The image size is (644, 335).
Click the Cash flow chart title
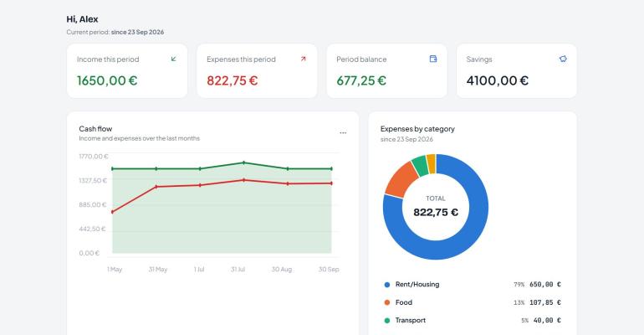point(95,129)
